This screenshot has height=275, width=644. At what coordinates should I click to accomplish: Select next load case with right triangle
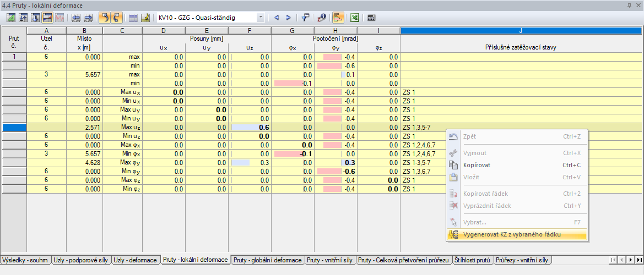point(288,18)
